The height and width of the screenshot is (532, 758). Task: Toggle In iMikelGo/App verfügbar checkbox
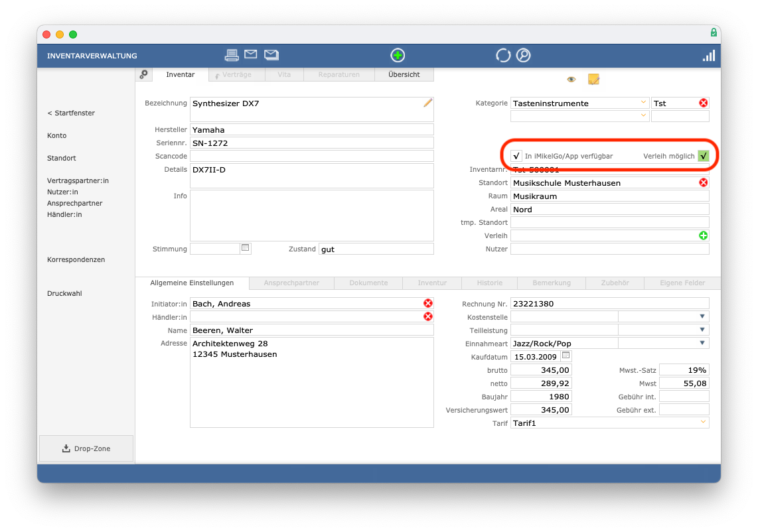point(516,156)
